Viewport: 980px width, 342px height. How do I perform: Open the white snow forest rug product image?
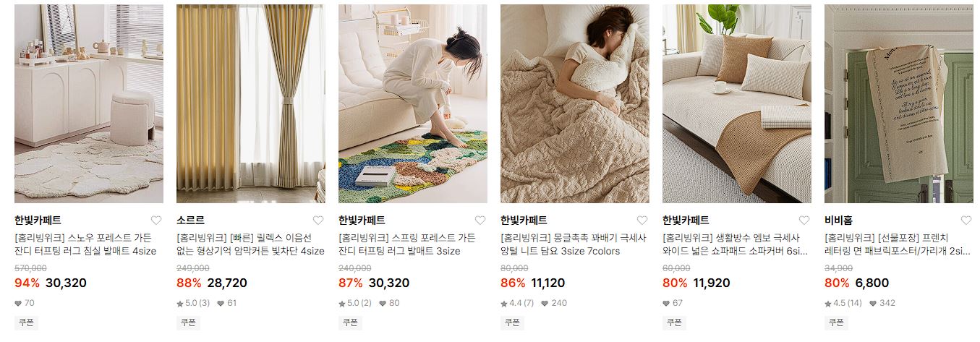89,103
